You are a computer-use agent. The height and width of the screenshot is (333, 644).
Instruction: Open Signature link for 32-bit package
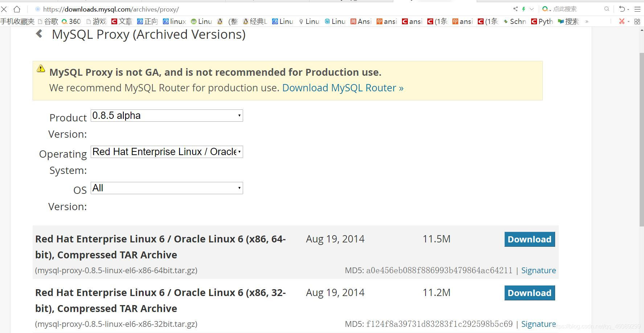[538, 324]
